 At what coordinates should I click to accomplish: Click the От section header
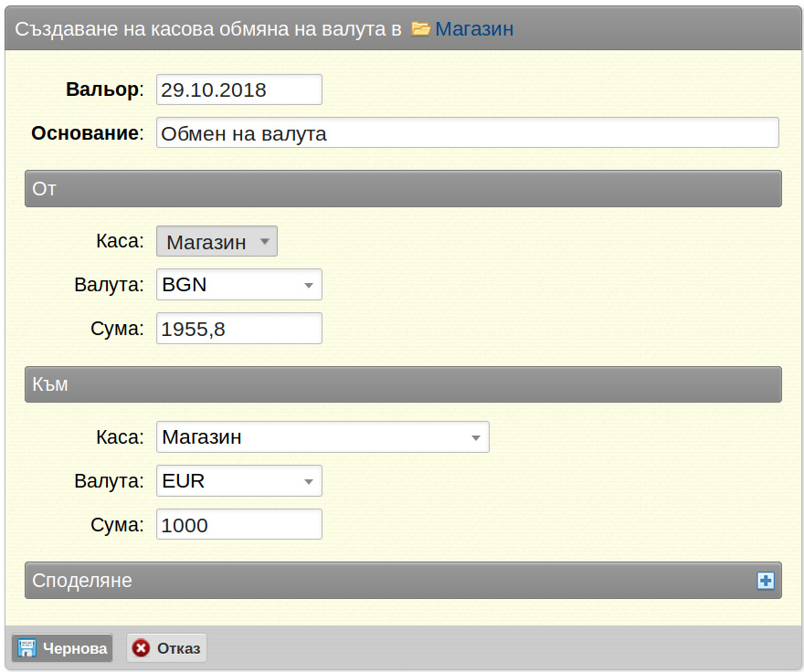(403, 189)
